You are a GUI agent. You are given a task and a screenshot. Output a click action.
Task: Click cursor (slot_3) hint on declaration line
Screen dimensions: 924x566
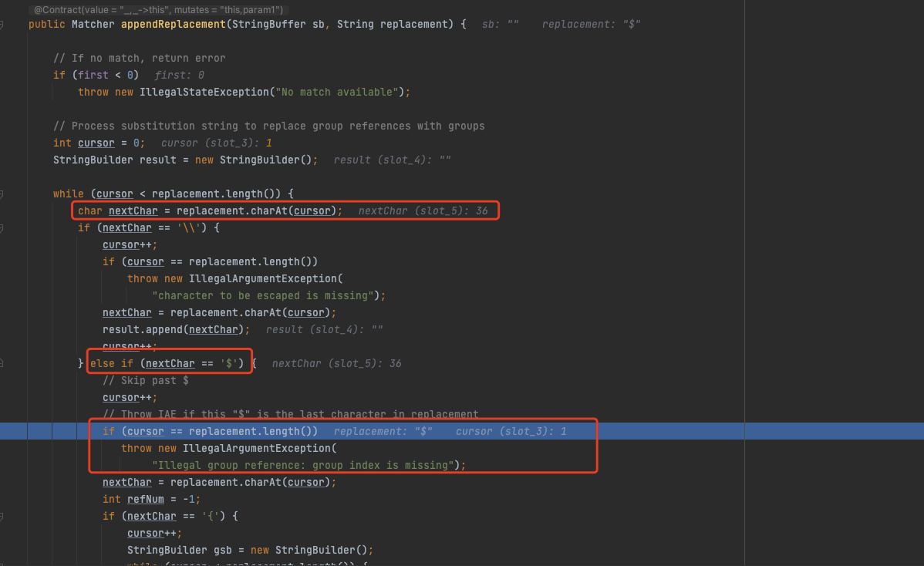pyautogui.click(x=216, y=143)
